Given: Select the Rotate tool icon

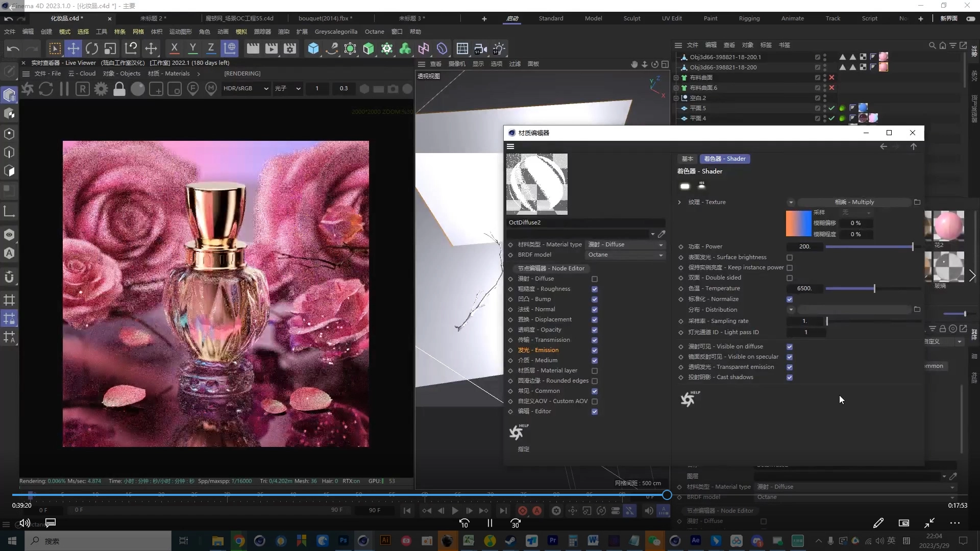Looking at the screenshot, I should 92,48.
